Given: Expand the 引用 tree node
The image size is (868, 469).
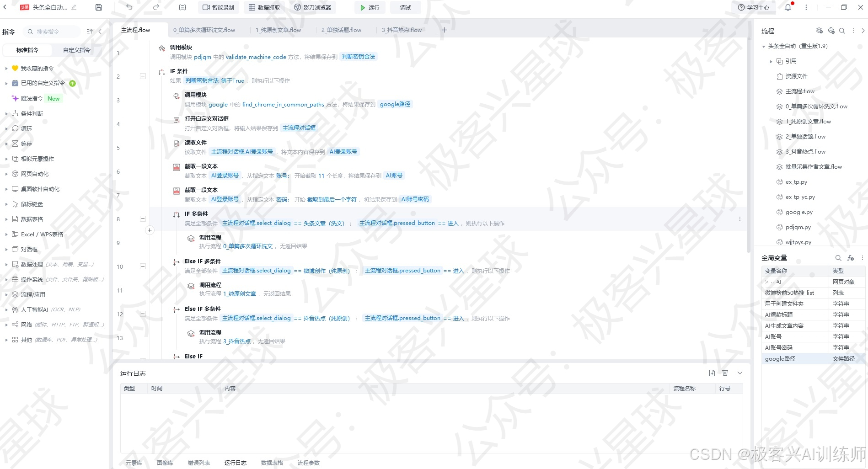Looking at the screenshot, I should pos(771,61).
